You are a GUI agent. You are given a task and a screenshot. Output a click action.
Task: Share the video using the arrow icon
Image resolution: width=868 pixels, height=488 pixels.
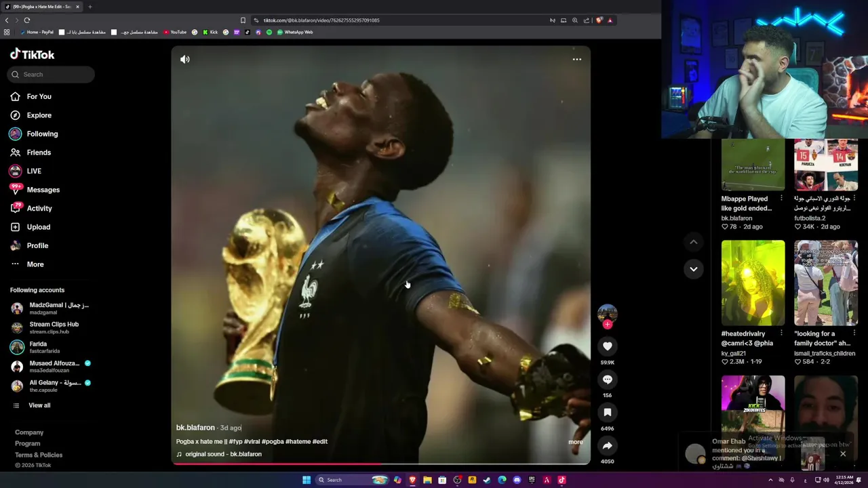pos(608,445)
